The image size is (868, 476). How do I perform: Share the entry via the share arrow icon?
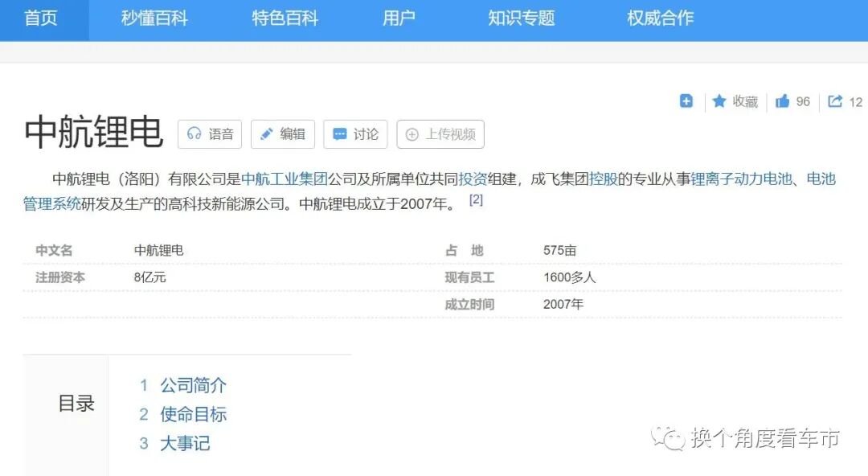(x=834, y=101)
